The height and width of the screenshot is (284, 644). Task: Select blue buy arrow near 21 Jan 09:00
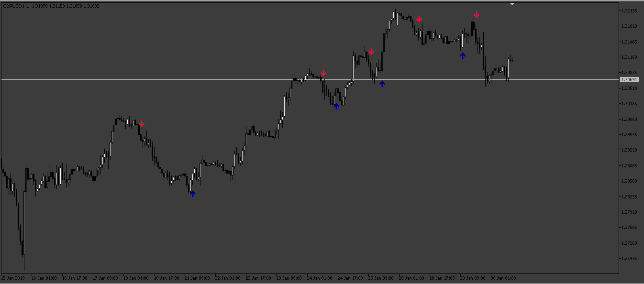point(193,194)
